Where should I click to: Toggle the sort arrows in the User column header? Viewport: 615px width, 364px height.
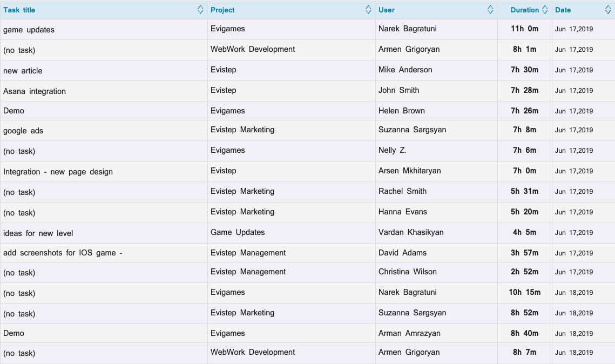point(490,10)
